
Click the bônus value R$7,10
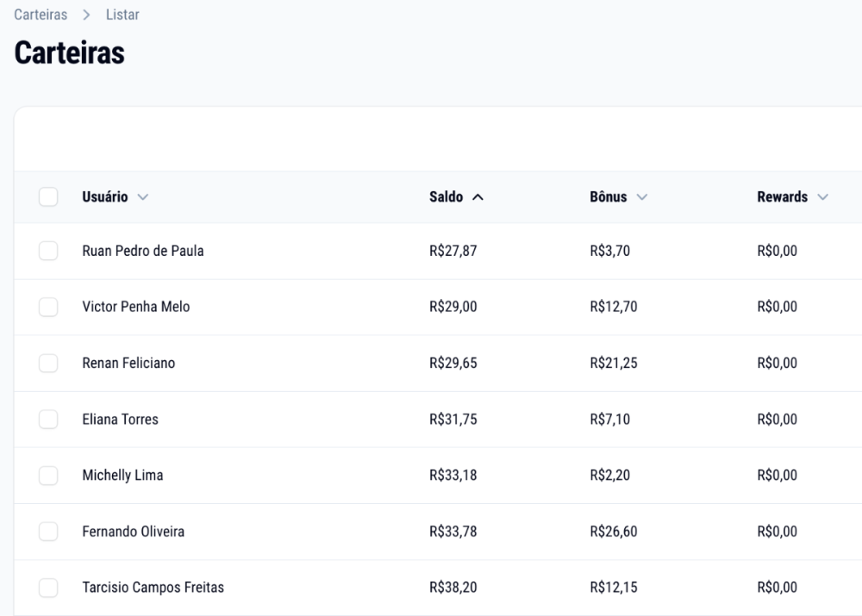coord(609,420)
